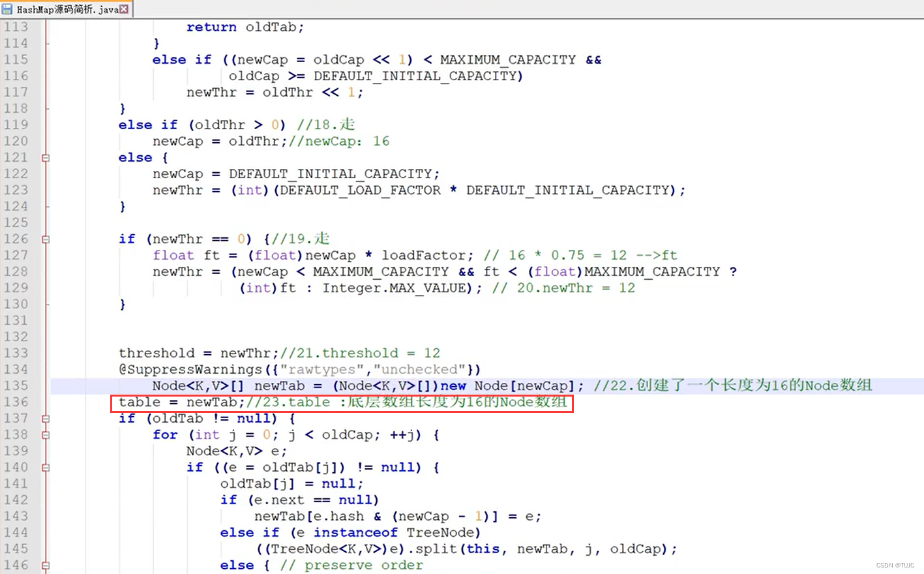Click the 'loadFactor;' text on line 127
Screen dimensions: 924x574
pos(428,256)
